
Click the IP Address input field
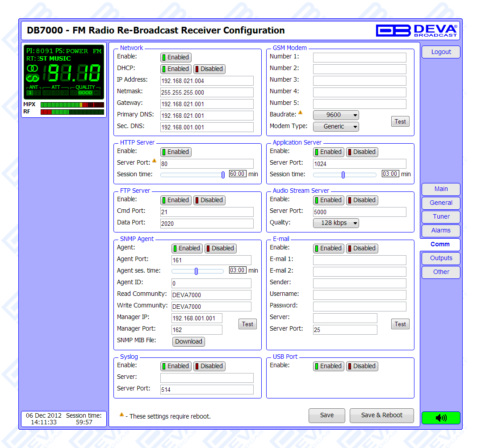point(207,81)
